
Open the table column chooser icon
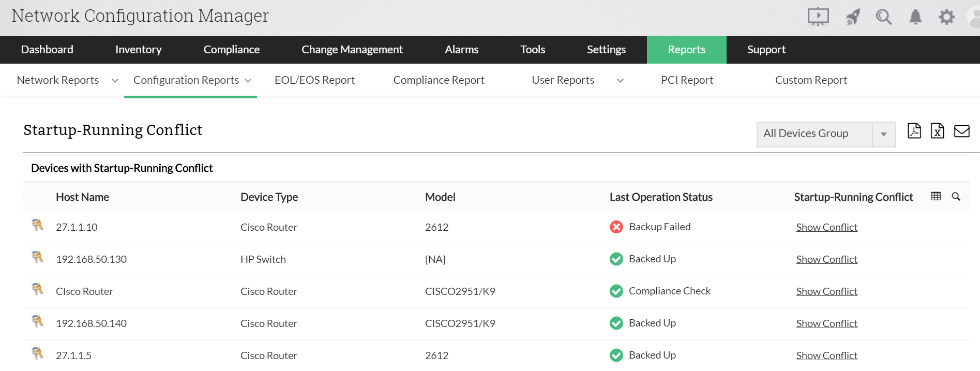(936, 196)
